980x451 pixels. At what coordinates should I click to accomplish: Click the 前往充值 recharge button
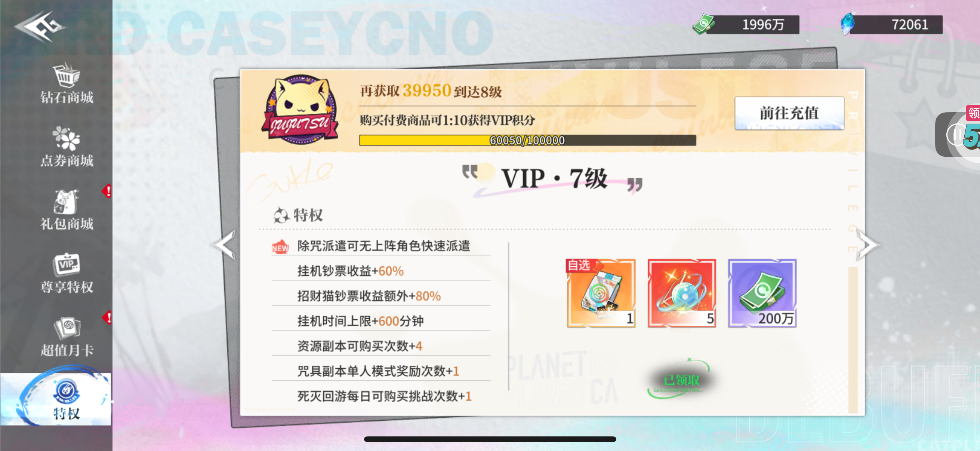(789, 113)
